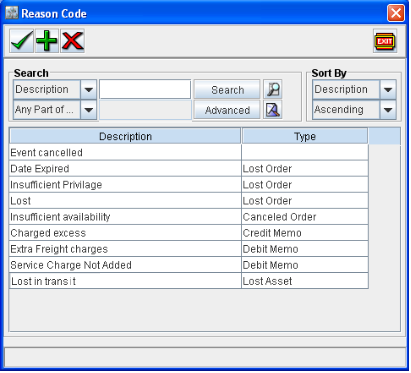Click the magnifier search icon
Image resolution: width=411 pixels, height=373 pixels.
click(x=273, y=89)
